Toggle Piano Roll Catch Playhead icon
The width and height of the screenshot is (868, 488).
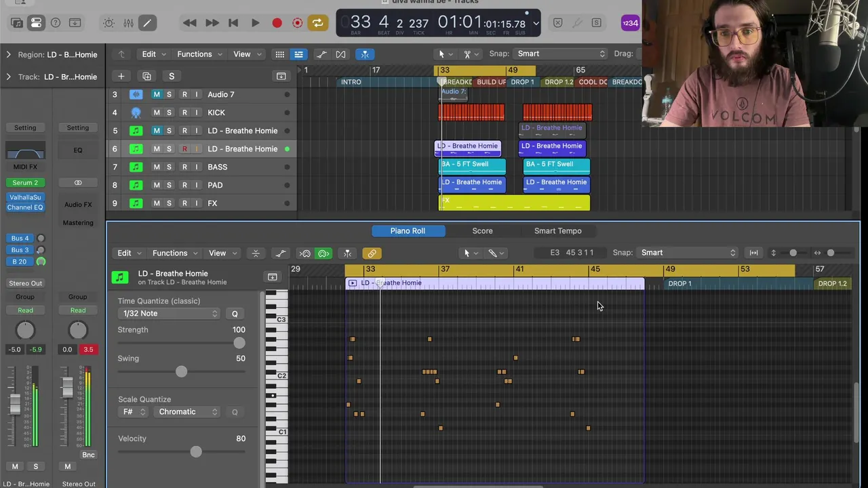347,253
